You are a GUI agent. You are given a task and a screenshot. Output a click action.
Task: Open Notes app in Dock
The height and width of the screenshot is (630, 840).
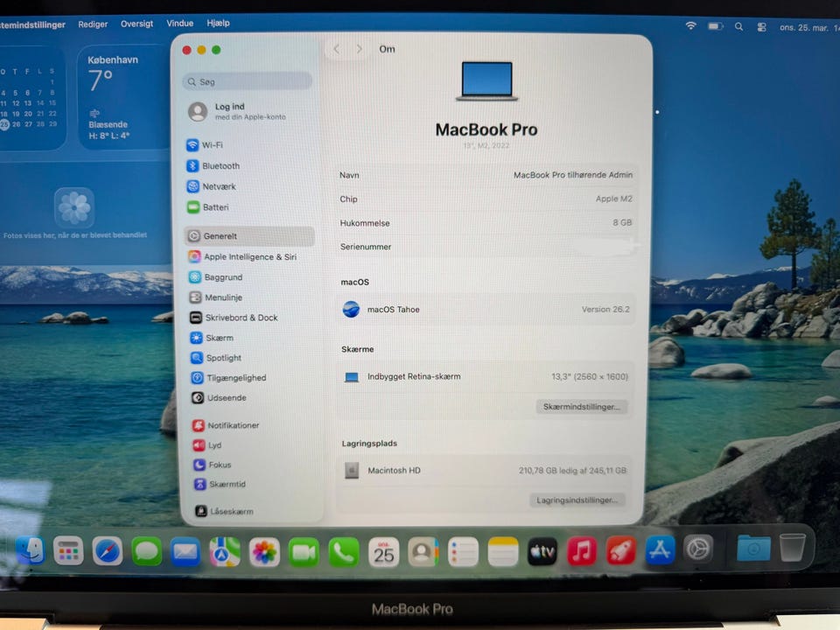(x=503, y=552)
